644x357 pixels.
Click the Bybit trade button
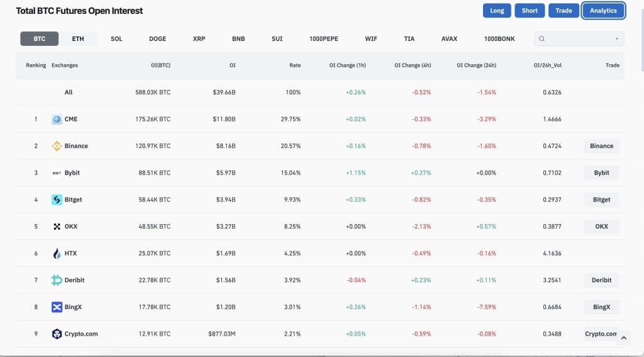point(601,173)
